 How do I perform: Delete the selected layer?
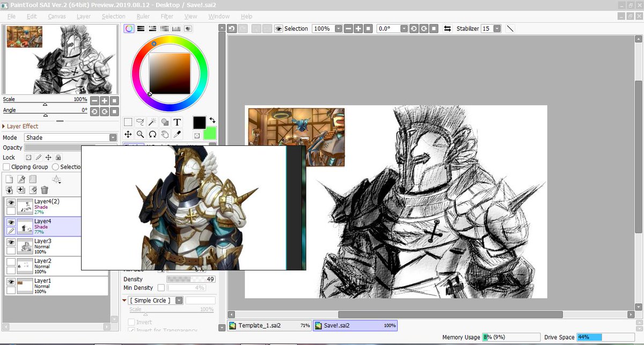(45, 190)
